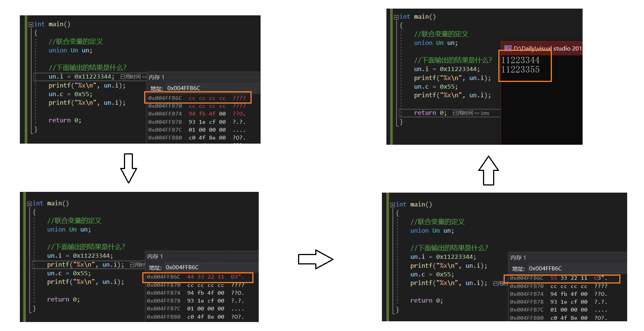Click 'union Un un;' line in the console-output screenshot
Image resolution: width=644 pixels, height=331 pixels.
point(436,43)
